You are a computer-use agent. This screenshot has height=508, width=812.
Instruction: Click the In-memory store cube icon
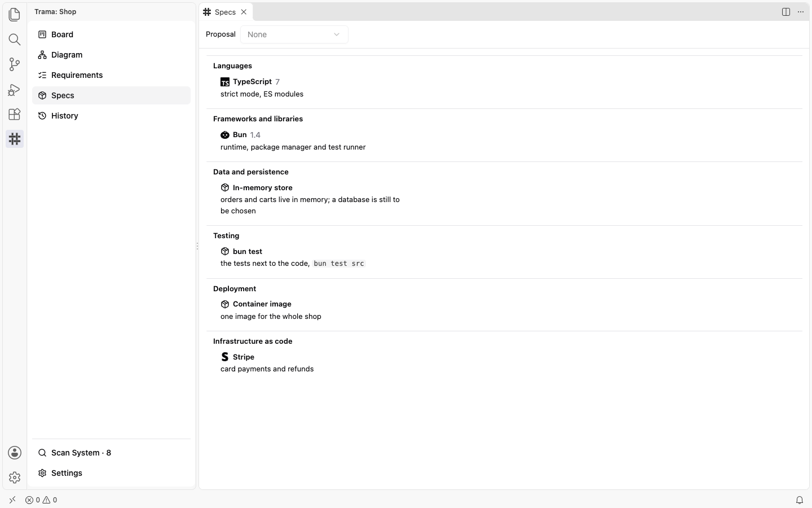point(225,187)
